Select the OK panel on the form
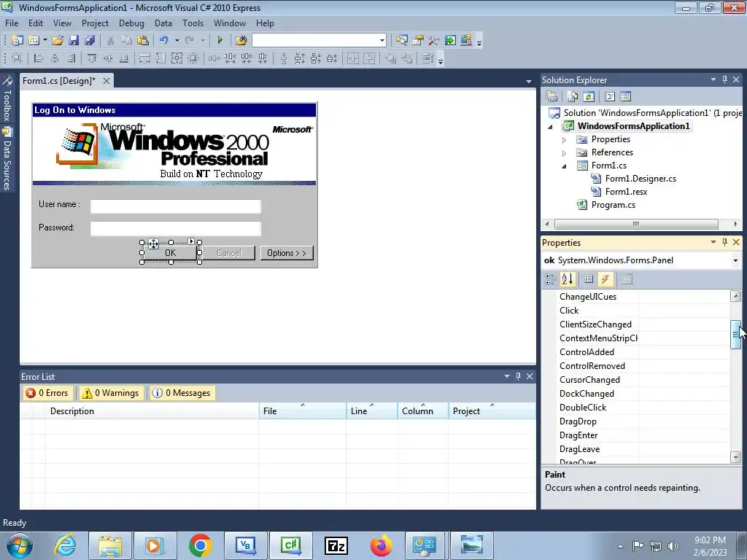The width and height of the screenshot is (747, 560). coord(171,253)
